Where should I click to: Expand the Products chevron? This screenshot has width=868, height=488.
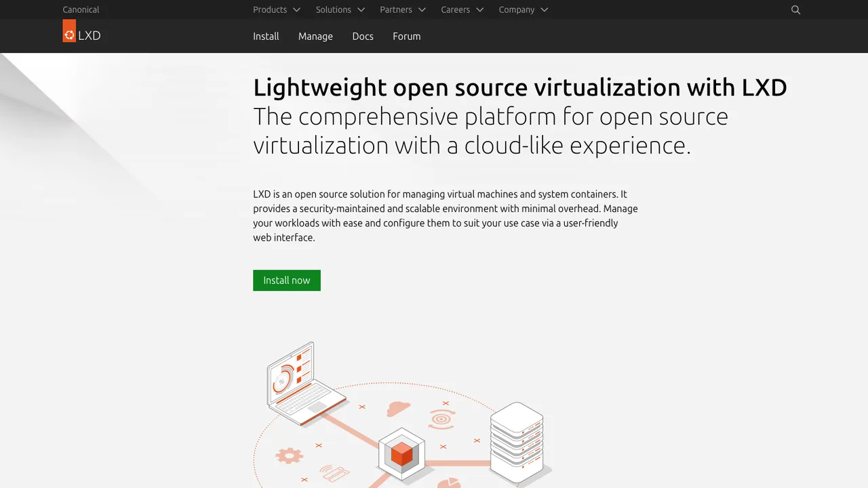(296, 9)
